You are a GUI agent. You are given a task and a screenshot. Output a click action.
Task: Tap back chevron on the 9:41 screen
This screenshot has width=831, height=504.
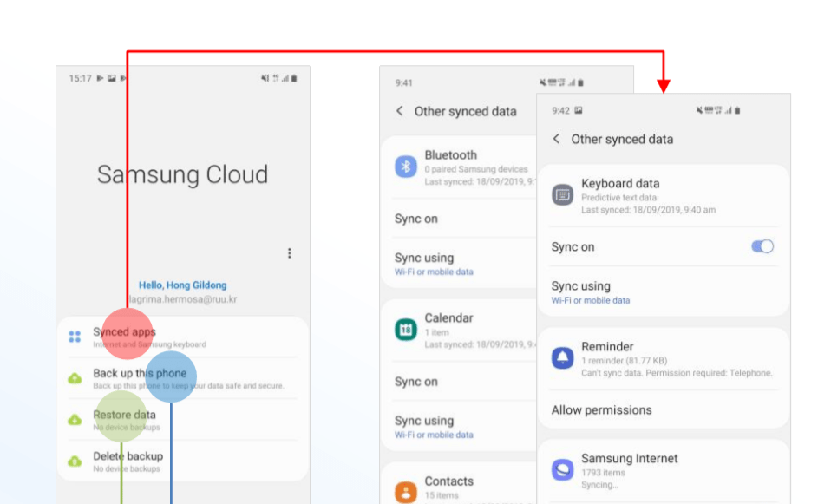(x=400, y=111)
